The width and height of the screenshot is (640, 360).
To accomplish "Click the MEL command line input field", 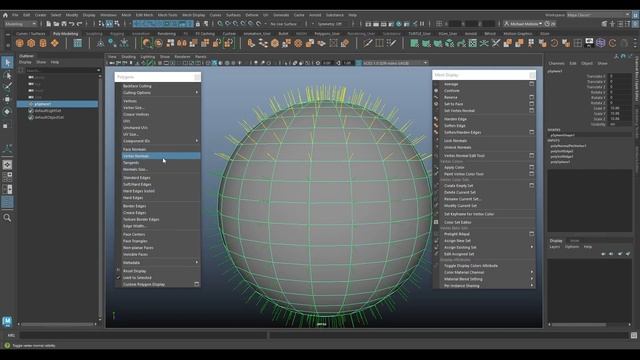I will pos(143,336).
